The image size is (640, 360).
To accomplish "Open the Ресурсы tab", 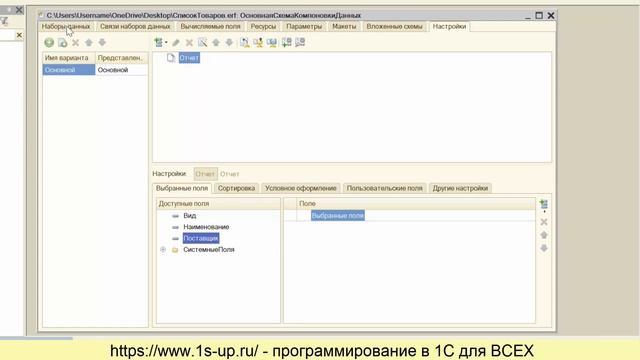I will click(263, 27).
